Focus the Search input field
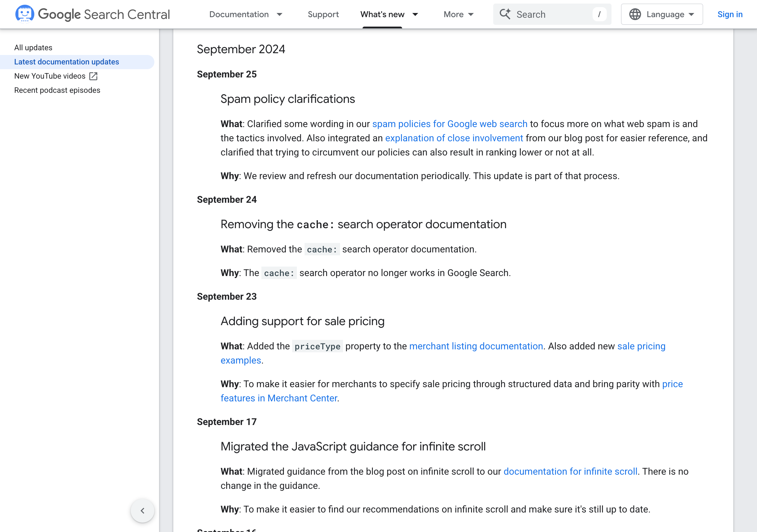 click(x=552, y=14)
